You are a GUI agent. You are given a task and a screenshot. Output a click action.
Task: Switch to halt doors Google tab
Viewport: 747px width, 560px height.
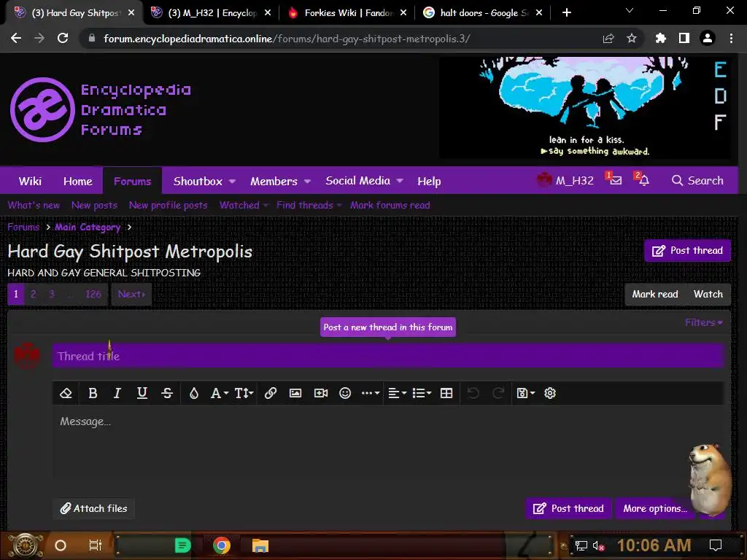484,13
